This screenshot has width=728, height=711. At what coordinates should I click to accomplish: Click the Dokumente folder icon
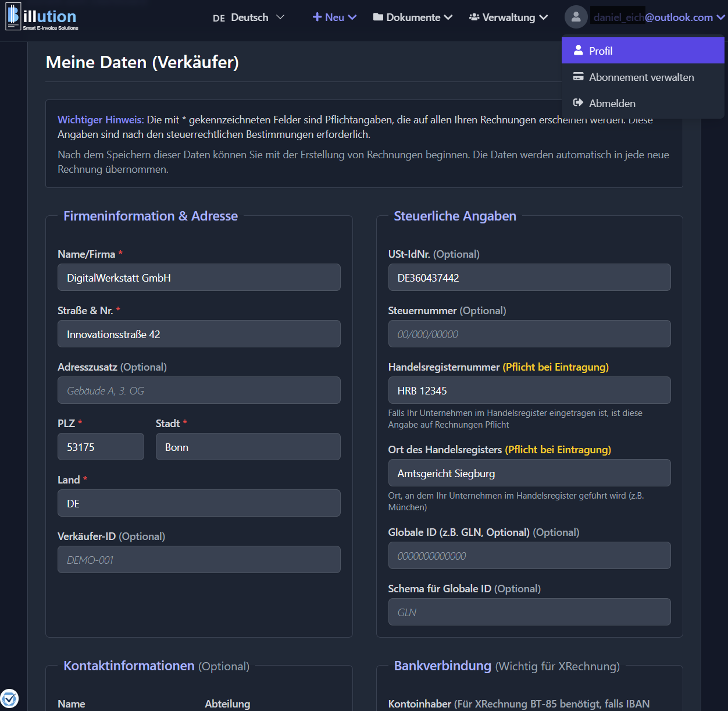coord(378,17)
